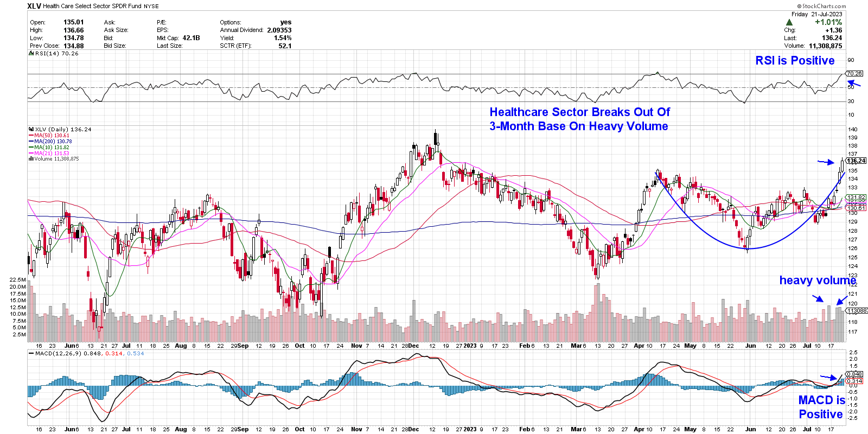The height and width of the screenshot is (434, 868).
Task: Click the blue arrow beside the MACD crossover
Action: 828,377
